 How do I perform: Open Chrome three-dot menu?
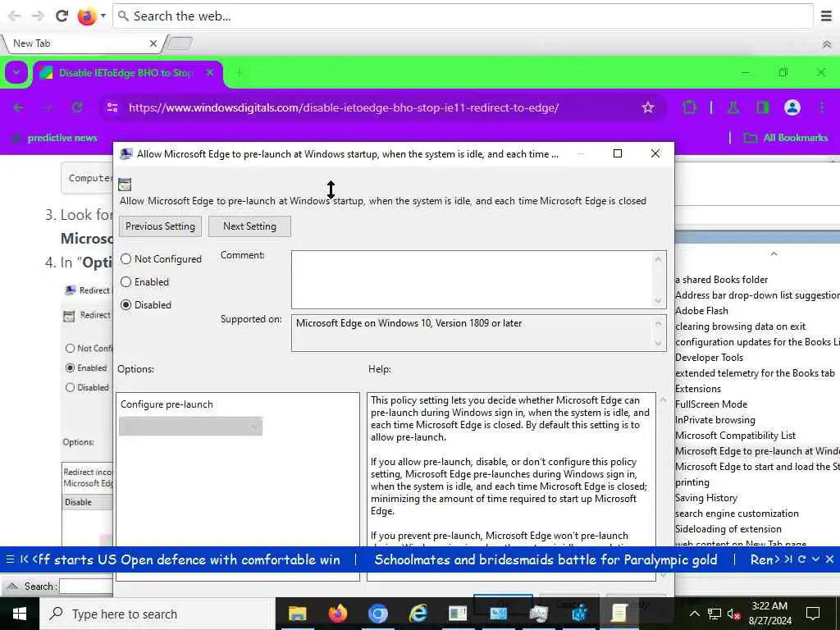(x=822, y=107)
